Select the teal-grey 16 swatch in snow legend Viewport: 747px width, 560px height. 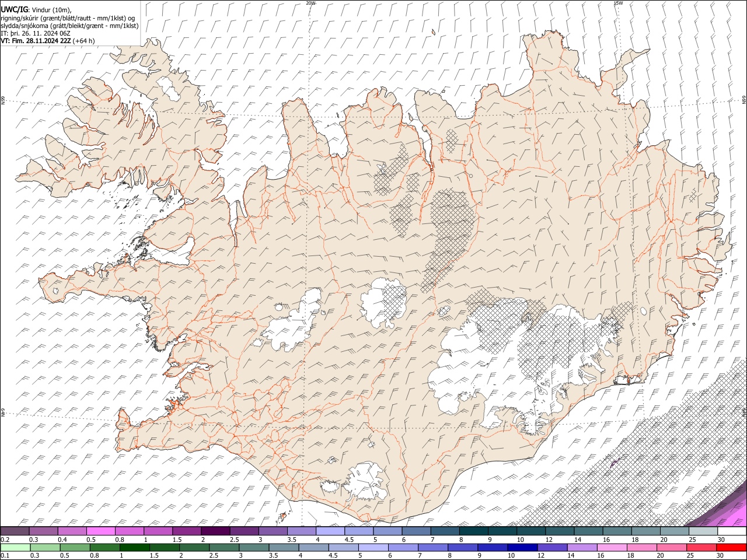pyautogui.click(x=617, y=531)
